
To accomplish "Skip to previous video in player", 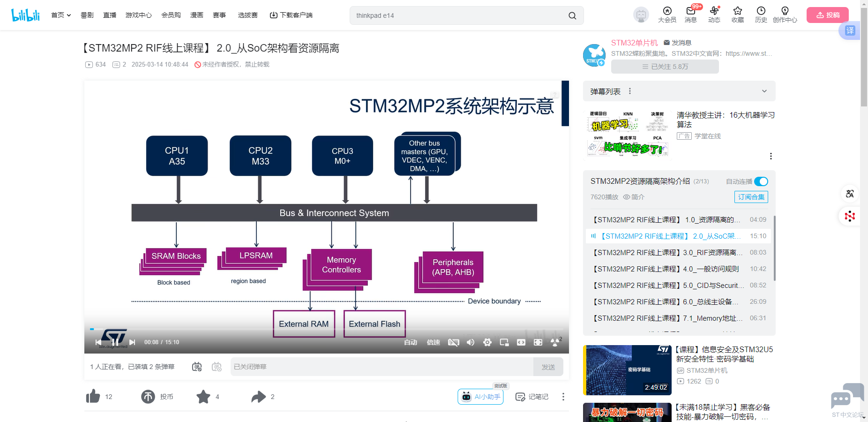I will (98, 342).
